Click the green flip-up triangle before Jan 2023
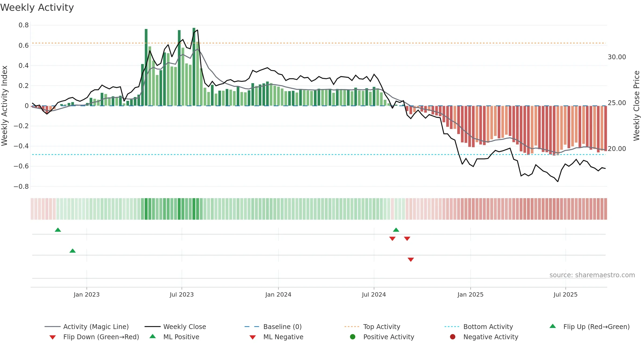 tap(58, 230)
